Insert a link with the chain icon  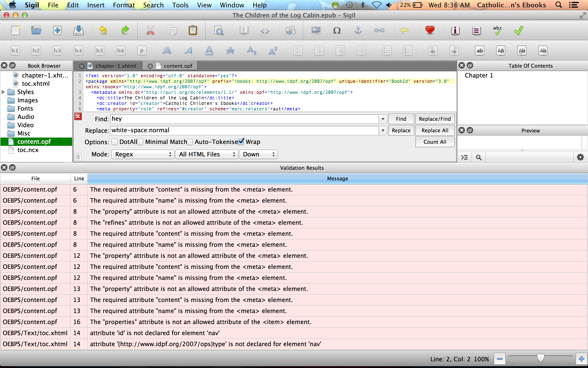tap(379, 30)
